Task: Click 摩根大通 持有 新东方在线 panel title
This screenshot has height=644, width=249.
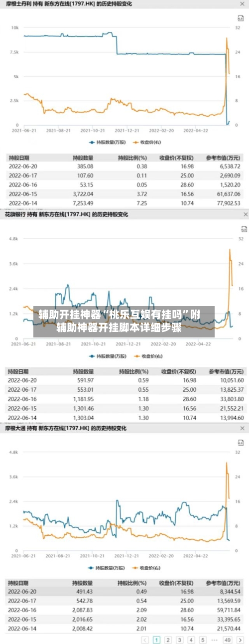Action: tap(66, 428)
